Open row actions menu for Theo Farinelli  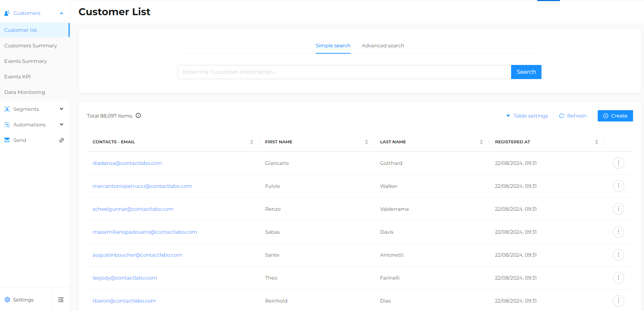[x=618, y=278]
